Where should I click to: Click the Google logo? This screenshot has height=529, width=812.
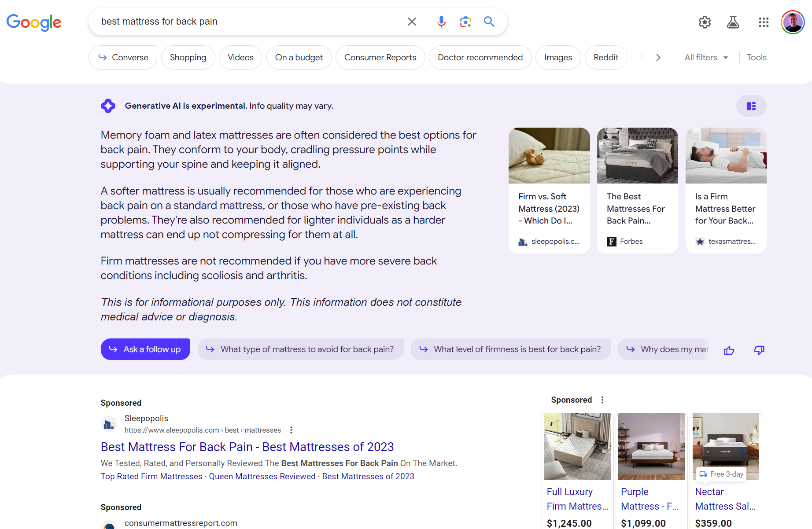coord(34,22)
